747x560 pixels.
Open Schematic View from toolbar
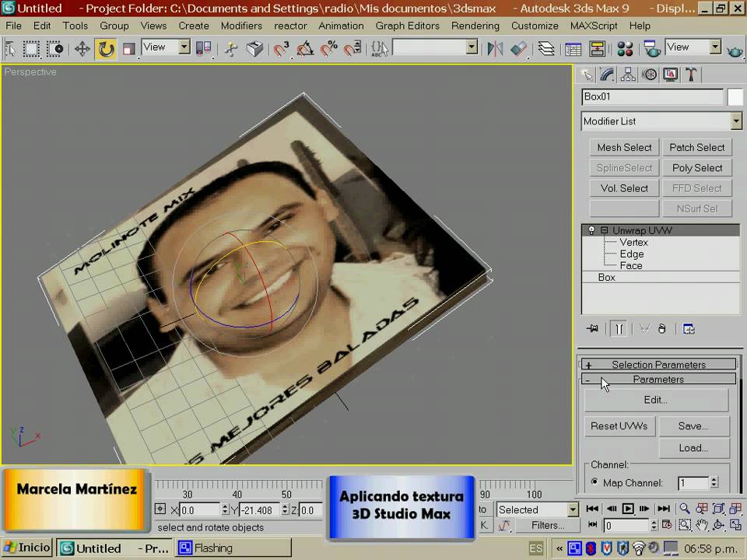pos(597,48)
